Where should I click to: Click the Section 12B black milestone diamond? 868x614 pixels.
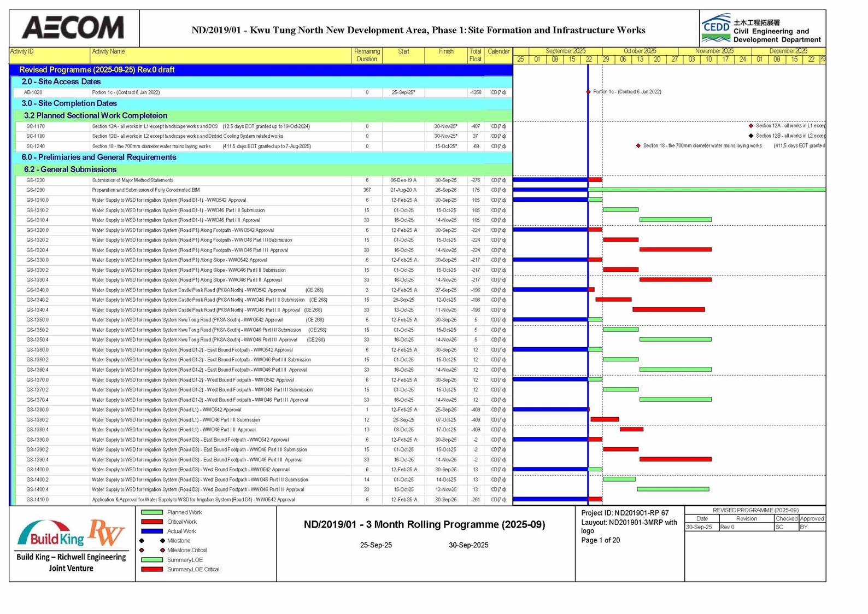click(x=751, y=136)
